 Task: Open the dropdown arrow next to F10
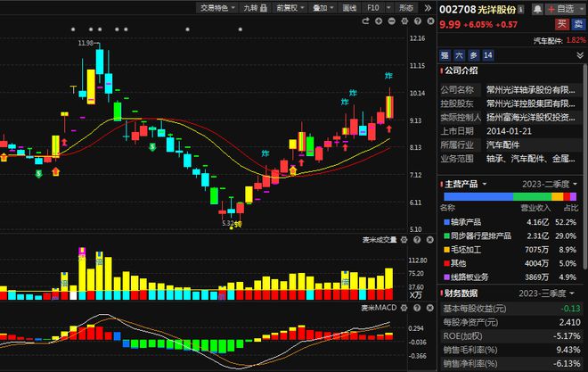pyautogui.click(x=388, y=8)
